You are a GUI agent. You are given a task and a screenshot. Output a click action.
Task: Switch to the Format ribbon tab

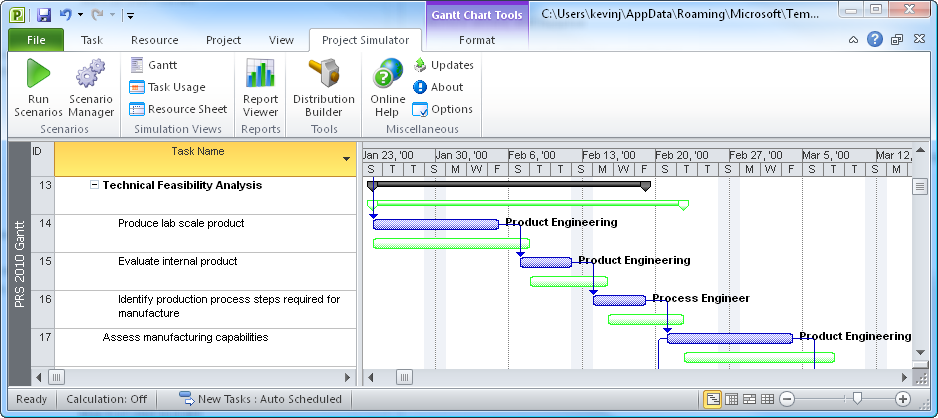477,40
